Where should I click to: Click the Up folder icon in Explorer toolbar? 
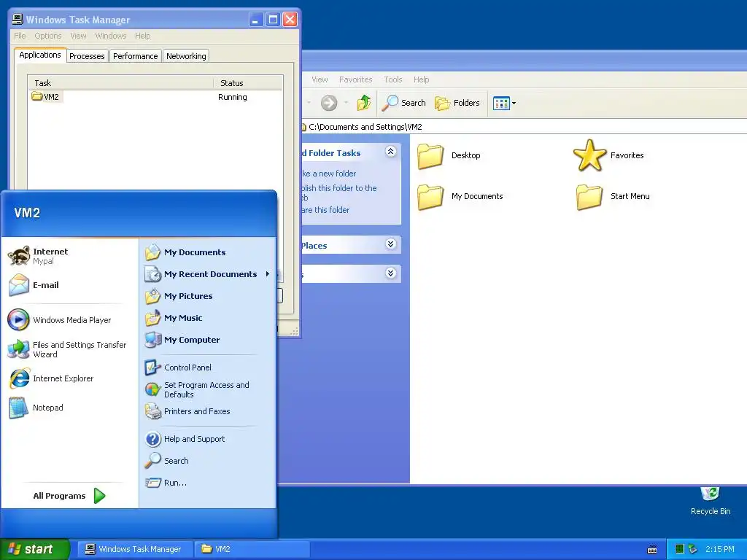click(x=364, y=103)
